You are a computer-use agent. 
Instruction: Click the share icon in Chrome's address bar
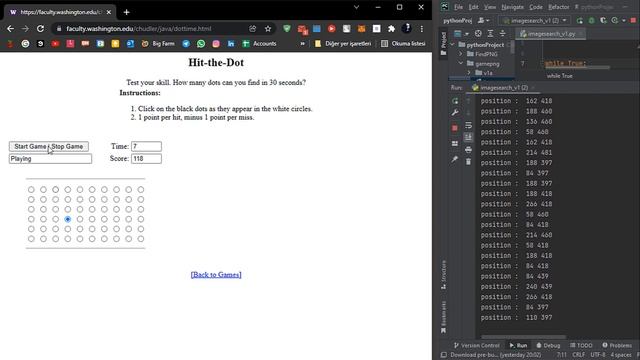coord(253,29)
